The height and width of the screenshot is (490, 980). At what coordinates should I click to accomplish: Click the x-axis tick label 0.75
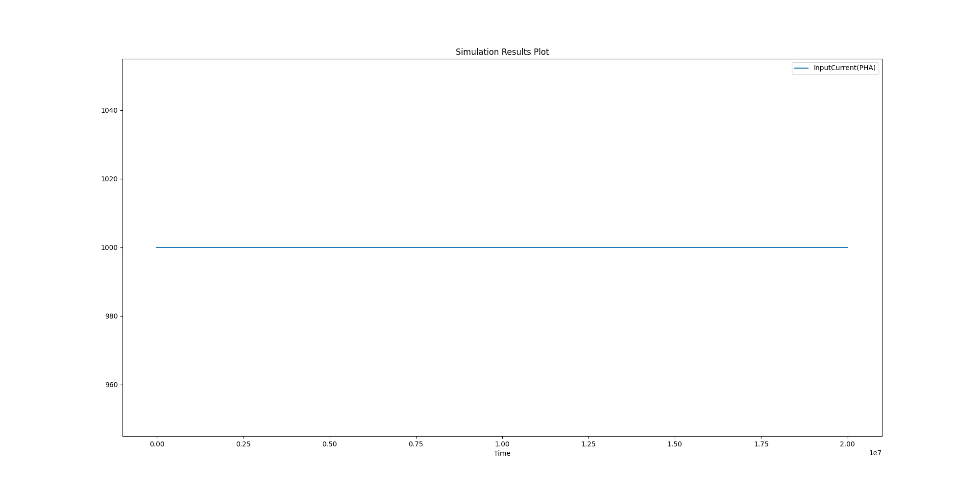(416, 444)
